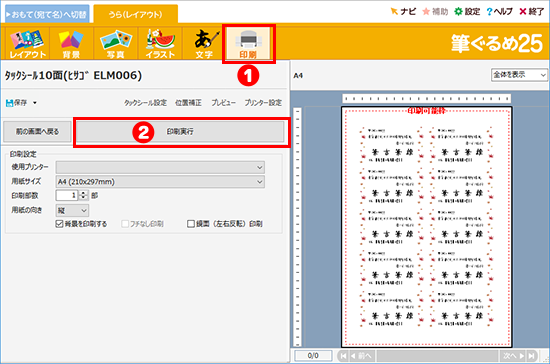Select the うら(レイアウト) tab
Screen dimensions: 550x364
135,14
